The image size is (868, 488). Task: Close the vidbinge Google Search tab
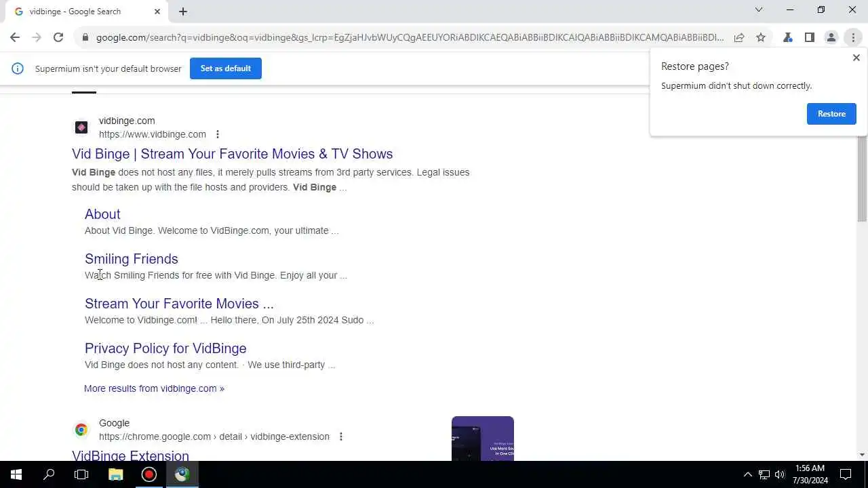click(x=157, y=12)
